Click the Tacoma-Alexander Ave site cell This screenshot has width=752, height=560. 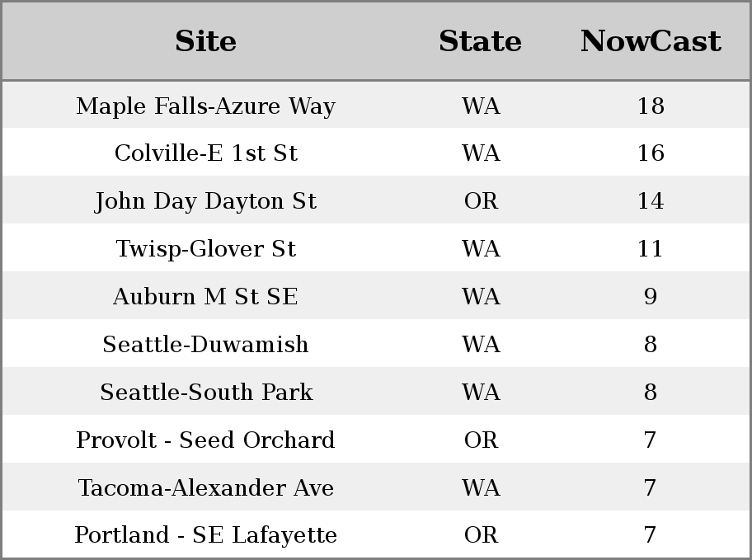tap(205, 488)
